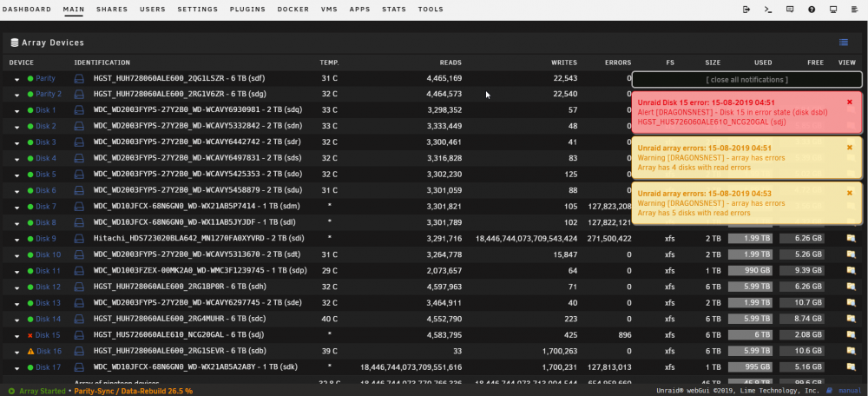868x396 pixels.
Task: Toggle the help question-mark icon
Action: click(812, 10)
